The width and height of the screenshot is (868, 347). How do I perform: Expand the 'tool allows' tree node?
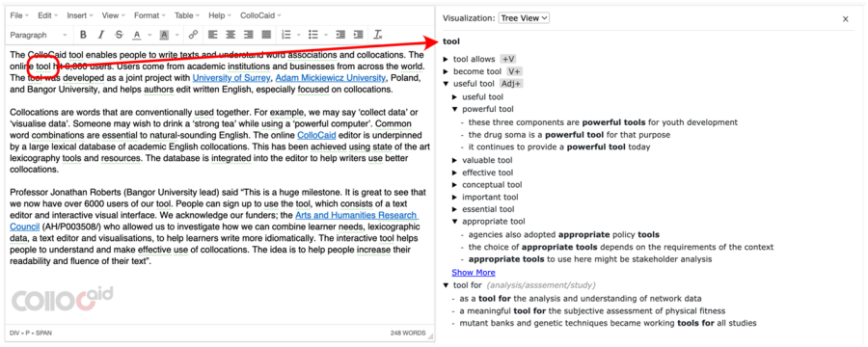[446, 59]
